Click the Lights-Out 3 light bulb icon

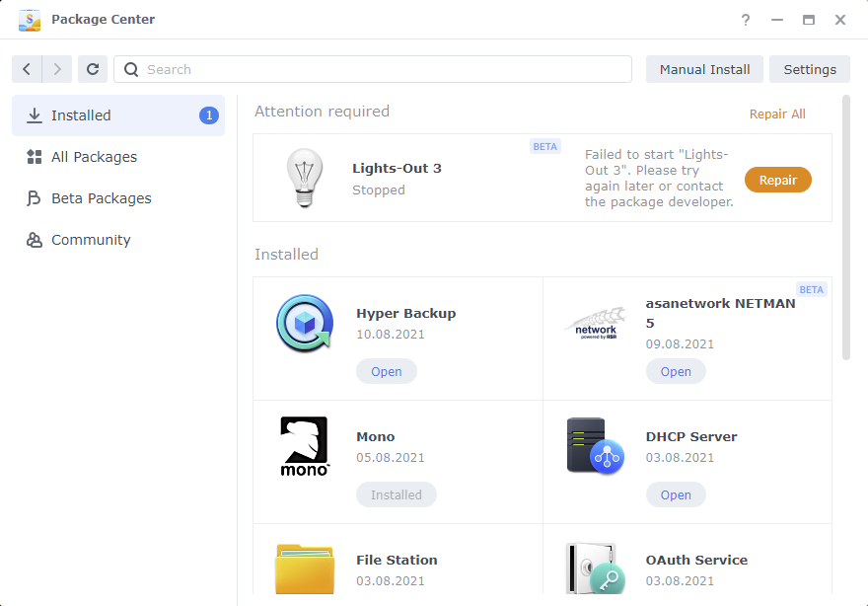[305, 178]
